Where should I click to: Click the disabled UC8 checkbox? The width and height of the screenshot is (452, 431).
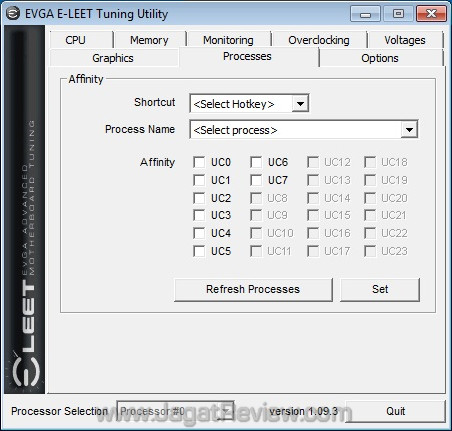pos(256,198)
